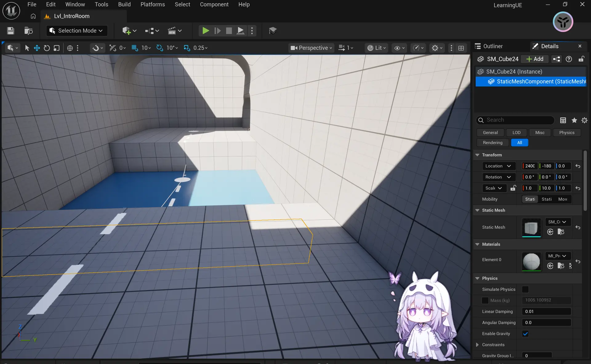The height and width of the screenshot is (364, 591).
Task: Set Mobility to Movable
Action: point(563,199)
